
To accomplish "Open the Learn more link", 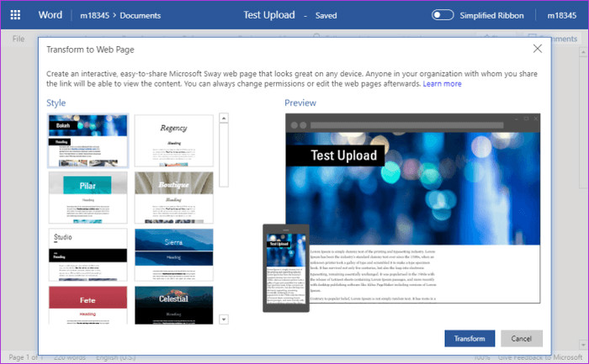I will (442, 84).
